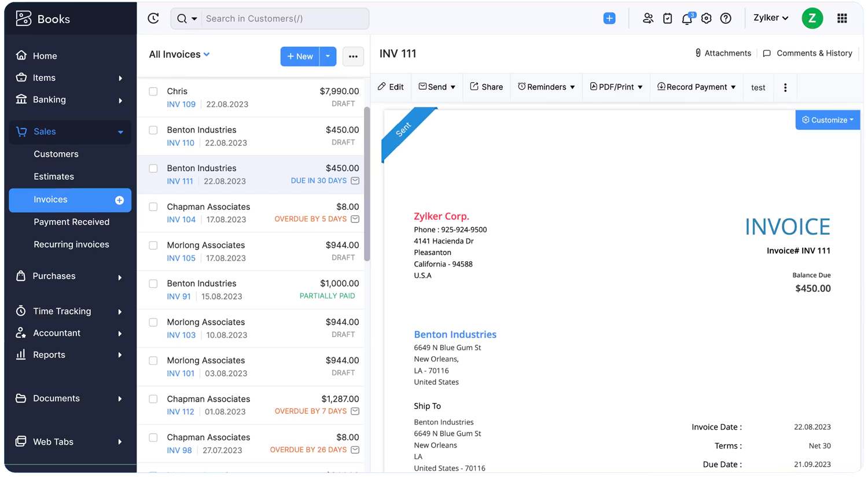Open the Documents menu in sidebar
This screenshot has width=868, height=477.
pos(70,398)
